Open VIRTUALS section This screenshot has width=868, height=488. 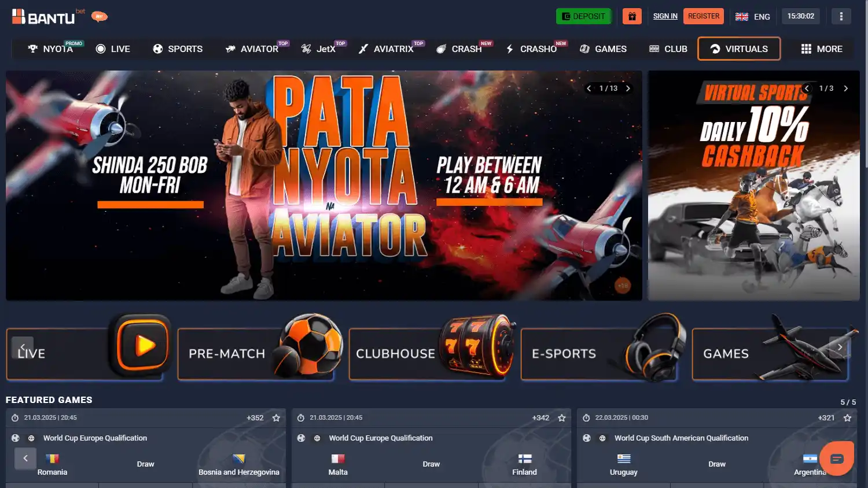739,49
